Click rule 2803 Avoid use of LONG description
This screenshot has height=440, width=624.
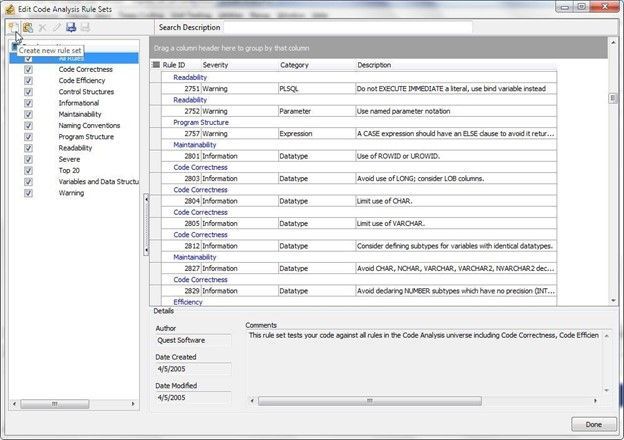tap(420, 179)
